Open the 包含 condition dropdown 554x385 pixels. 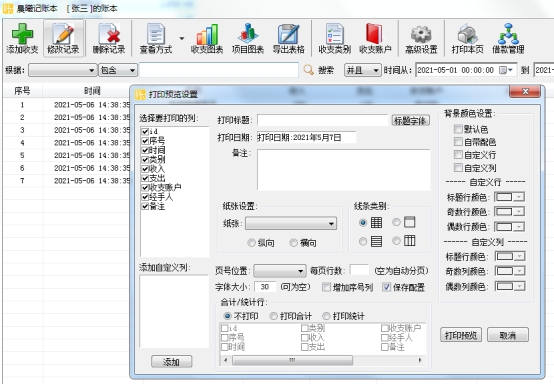118,70
